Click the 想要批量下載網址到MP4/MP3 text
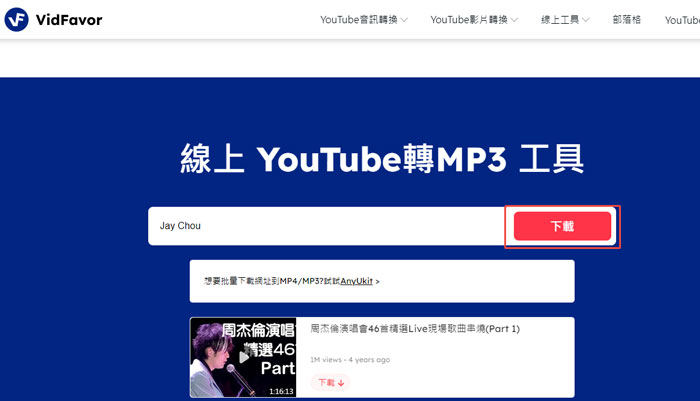This screenshot has width=700, height=401. [x=264, y=281]
